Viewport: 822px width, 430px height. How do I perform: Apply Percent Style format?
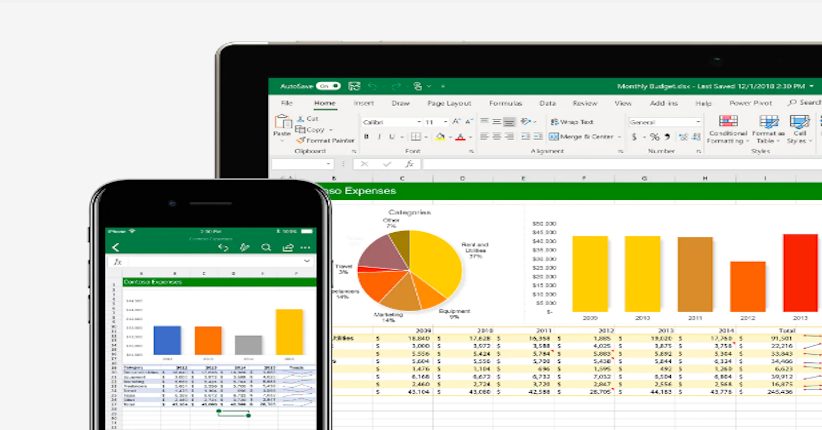(x=655, y=137)
